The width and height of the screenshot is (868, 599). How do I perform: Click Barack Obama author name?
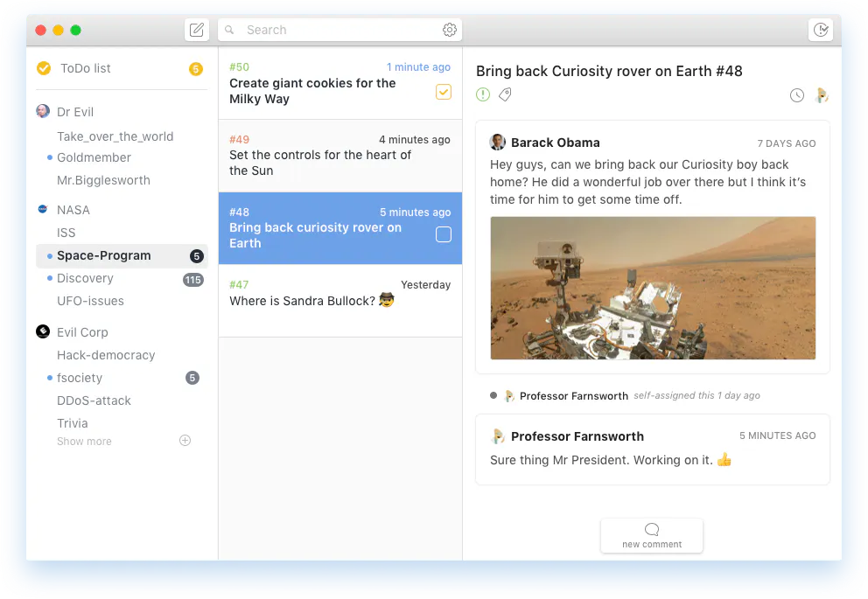click(x=556, y=143)
